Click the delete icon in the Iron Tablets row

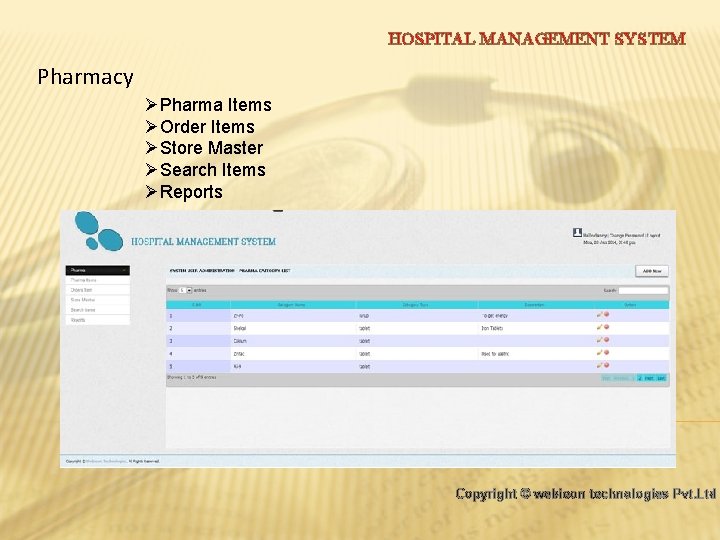coord(607,327)
